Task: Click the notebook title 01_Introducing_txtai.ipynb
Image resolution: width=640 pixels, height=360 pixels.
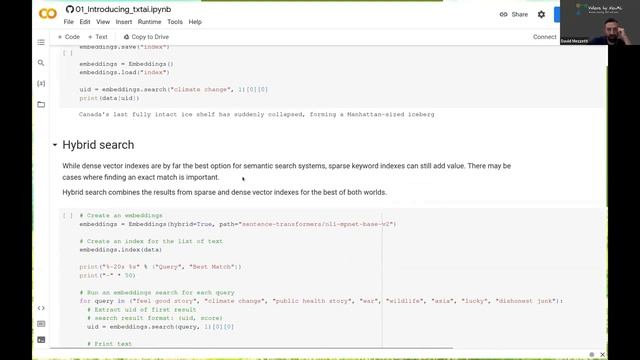Action: (x=123, y=9)
